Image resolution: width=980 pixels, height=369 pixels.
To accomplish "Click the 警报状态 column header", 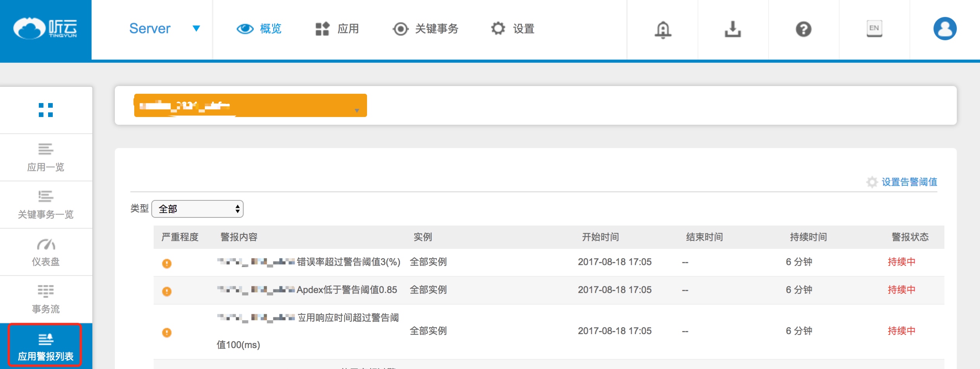I will point(910,237).
